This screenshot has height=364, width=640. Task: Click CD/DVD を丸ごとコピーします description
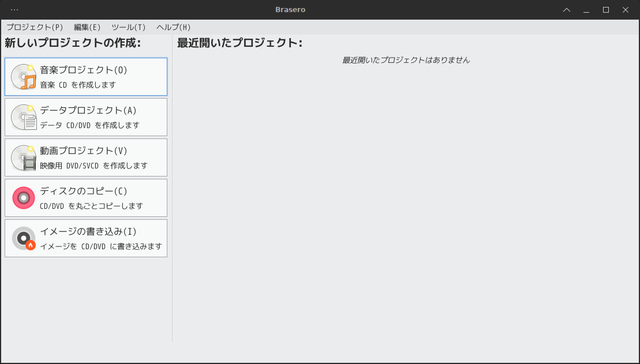pyautogui.click(x=91, y=206)
